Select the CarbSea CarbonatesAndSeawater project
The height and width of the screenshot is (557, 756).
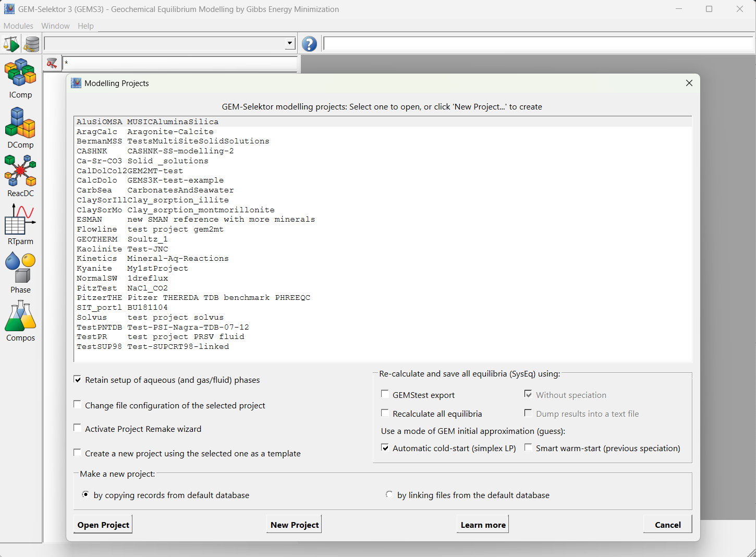pyautogui.click(x=383, y=190)
